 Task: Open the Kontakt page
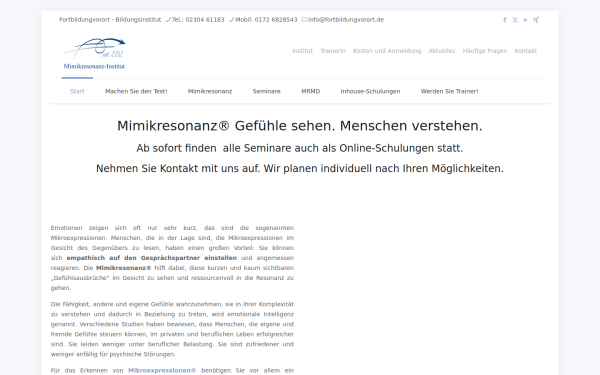[x=526, y=51]
